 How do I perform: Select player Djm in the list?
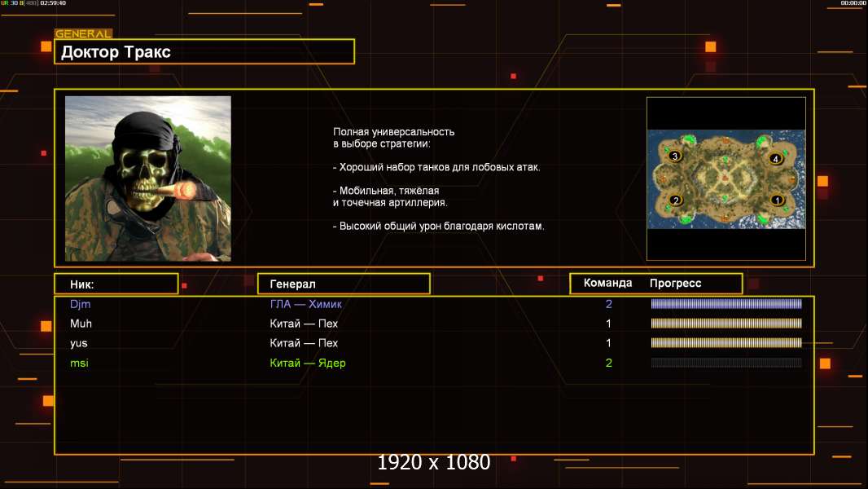click(x=81, y=304)
